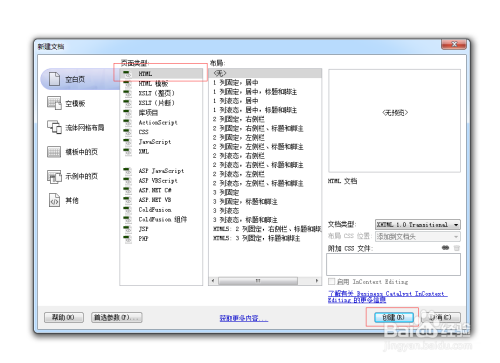Select "HTML5: 2 列固定，右侧栏、标题和脚注" layout
Screen dimensions: 500x363
(267, 229)
